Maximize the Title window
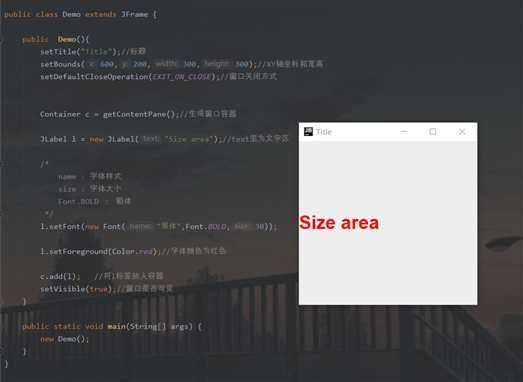Viewport: 523px width, 382px height. [433, 132]
